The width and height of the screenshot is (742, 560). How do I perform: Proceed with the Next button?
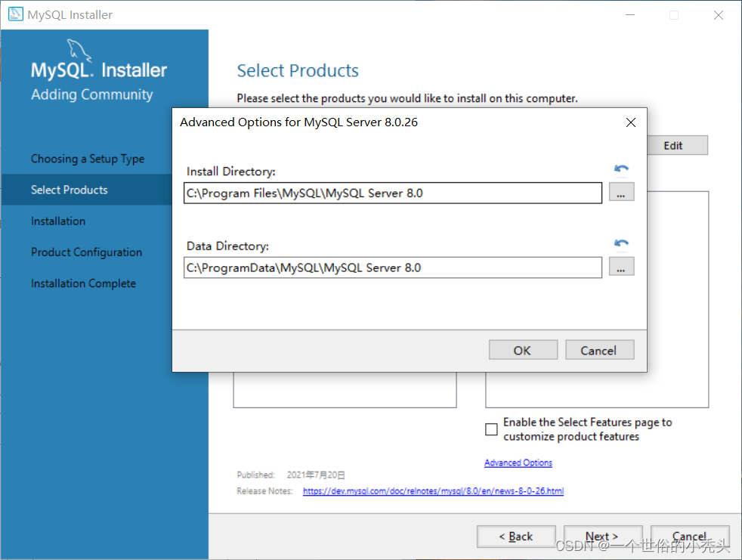click(602, 537)
